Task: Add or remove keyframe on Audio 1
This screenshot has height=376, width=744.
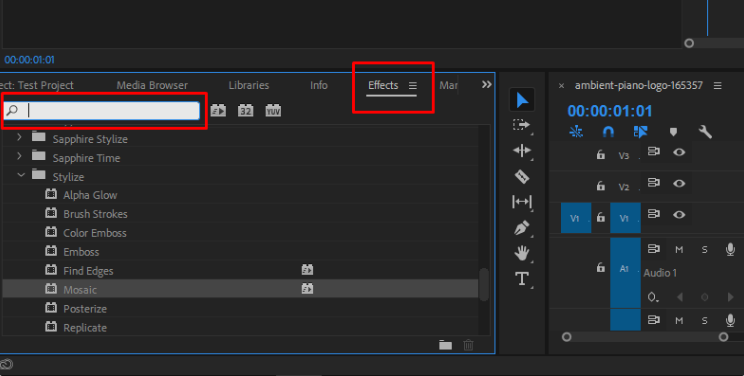Action: [705, 297]
